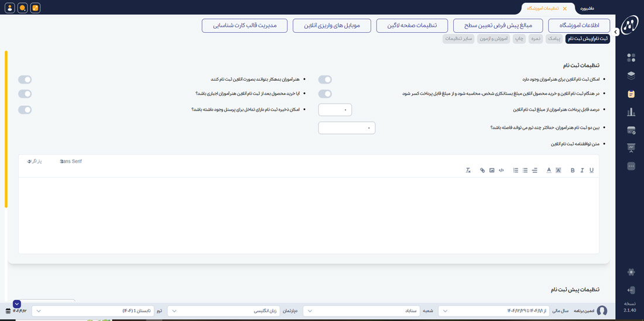Insert numbered list in editor
Image resolution: width=644 pixels, height=321 pixels.
pos(515,171)
